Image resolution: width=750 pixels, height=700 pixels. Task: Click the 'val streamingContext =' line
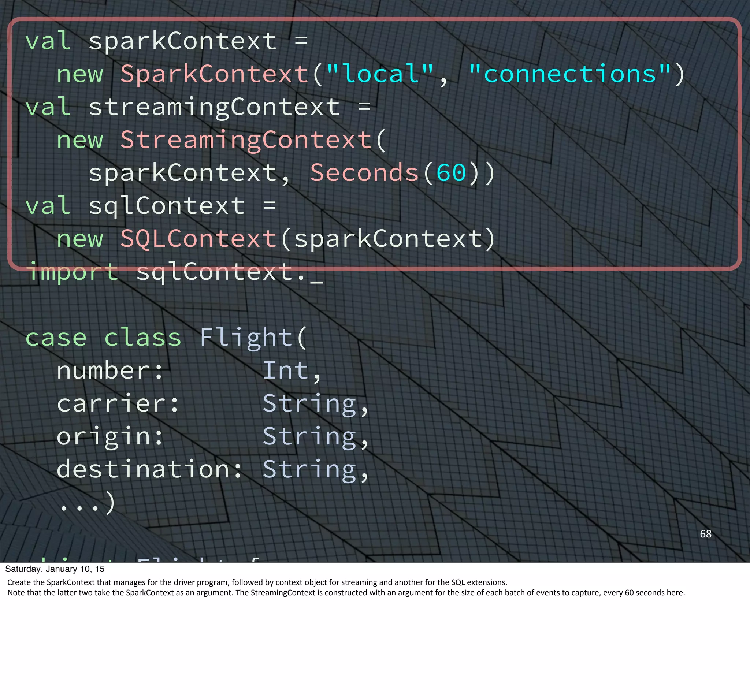(x=198, y=107)
